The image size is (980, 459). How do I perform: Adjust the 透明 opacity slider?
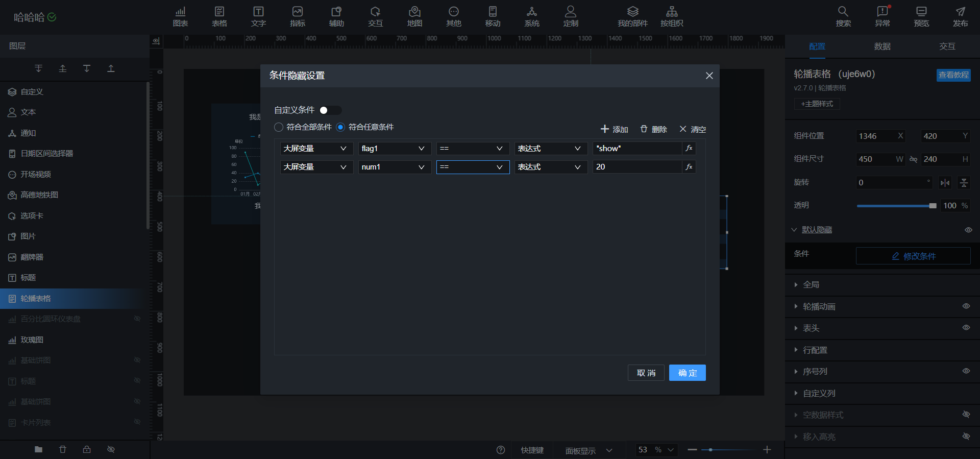pyautogui.click(x=896, y=206)
